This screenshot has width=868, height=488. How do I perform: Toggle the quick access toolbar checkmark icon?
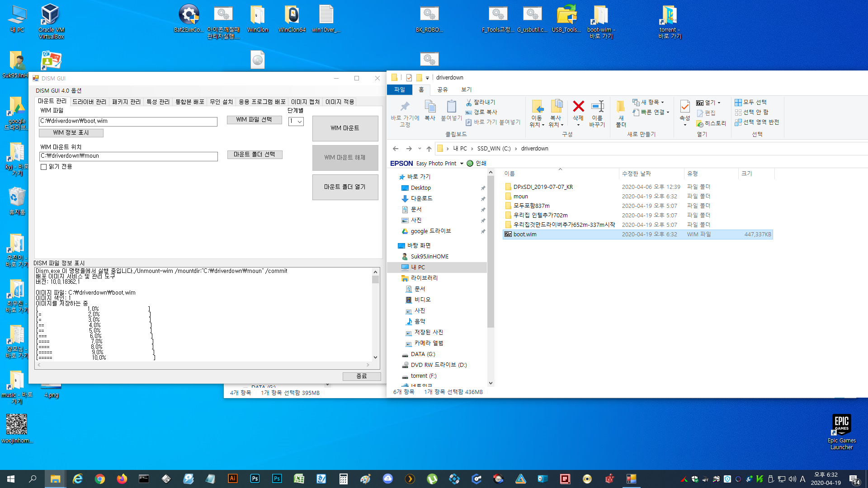[409, 78]
